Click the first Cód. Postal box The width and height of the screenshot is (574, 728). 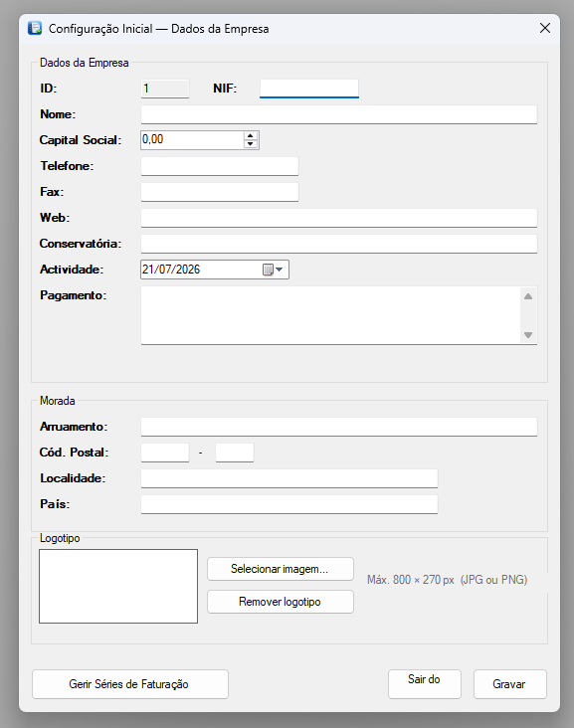coord(165,453)
